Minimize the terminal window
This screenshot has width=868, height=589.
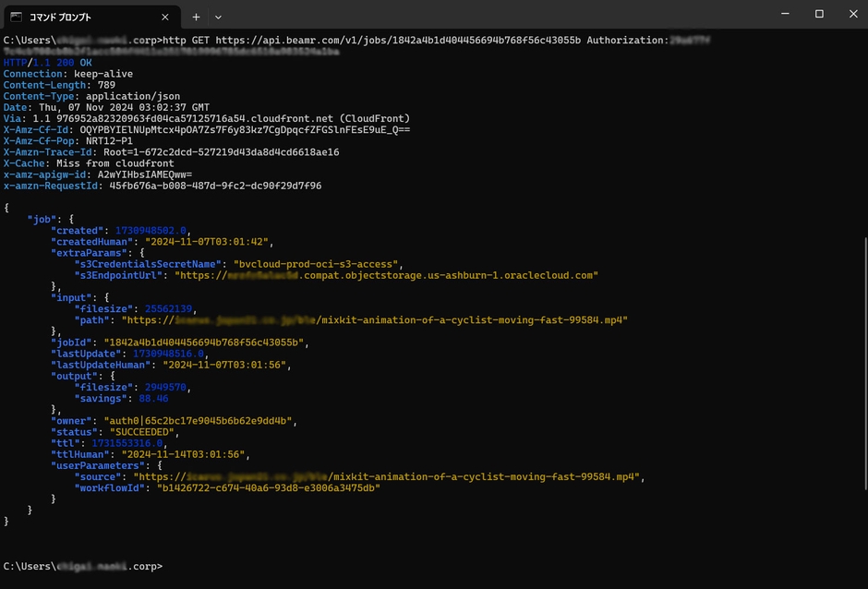click(778, 14)
